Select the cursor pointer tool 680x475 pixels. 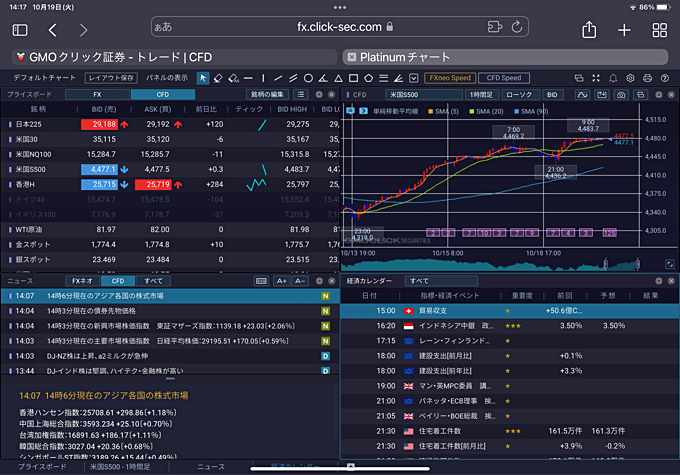click(203, 78)
